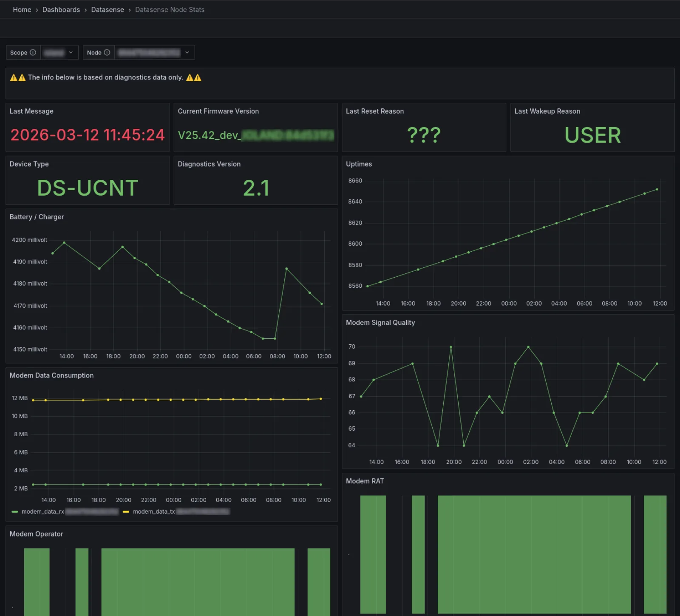Click the V25.42_dev firmware version value
Viewport: 680px width, 616px height.
click(x=256, y=135)
